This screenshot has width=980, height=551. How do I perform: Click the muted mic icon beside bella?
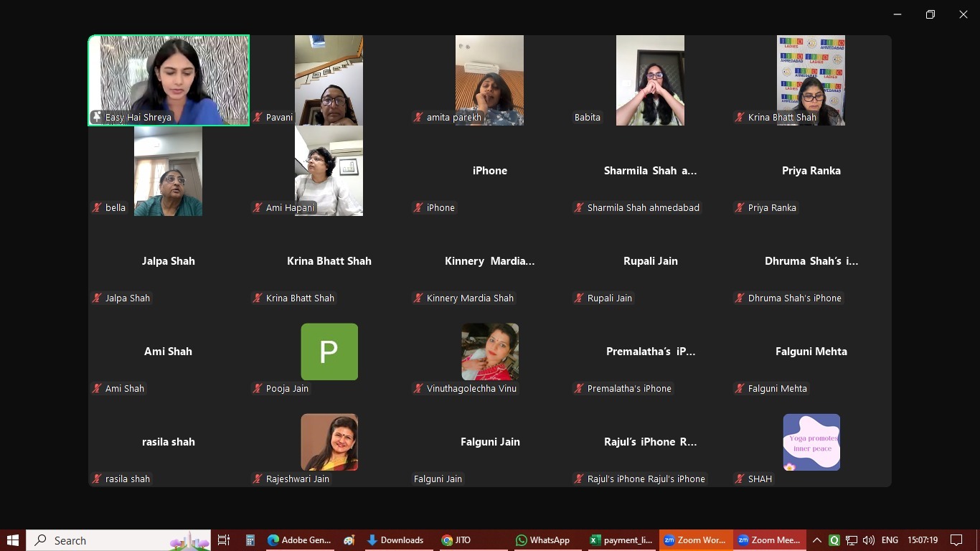[97, 208]
